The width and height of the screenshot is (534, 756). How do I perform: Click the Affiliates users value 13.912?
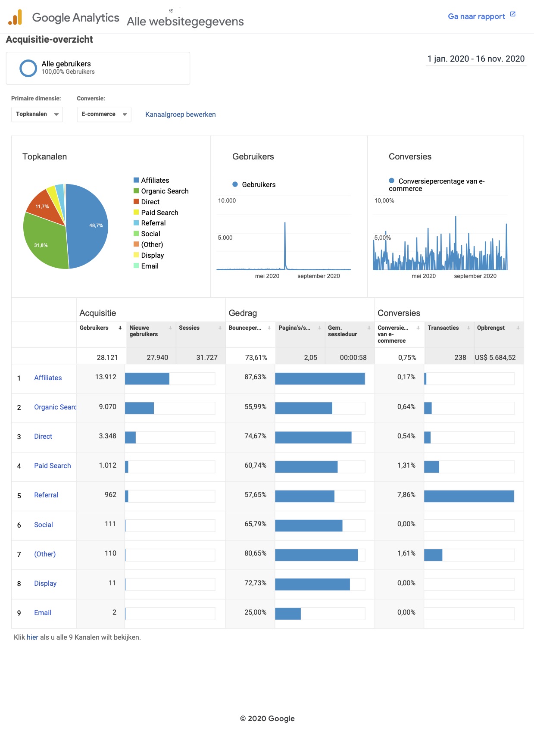pyautogui.click(x=106, y=377)
